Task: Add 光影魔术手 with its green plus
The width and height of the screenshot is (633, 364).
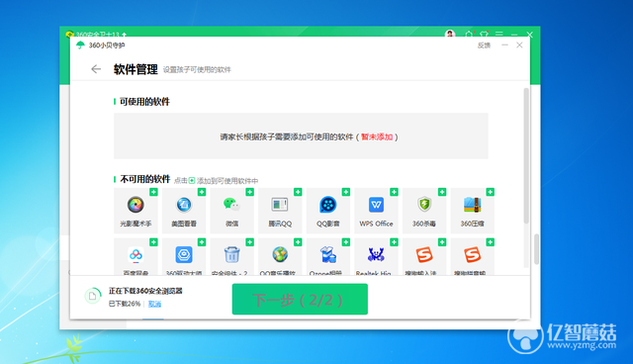Action: pos(153,192)
